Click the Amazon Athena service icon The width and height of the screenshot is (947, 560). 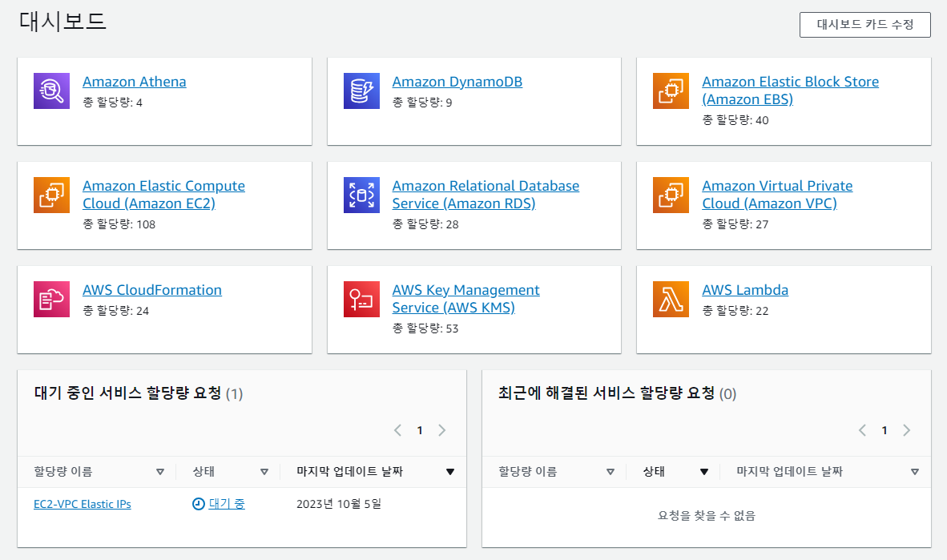click(x=51, y=91)
